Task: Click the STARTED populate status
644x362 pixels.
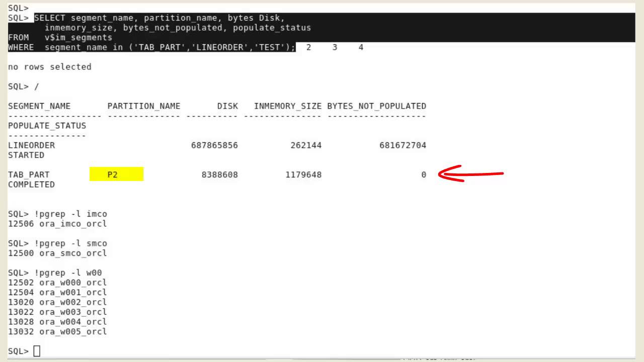Action: pyautogui.click(x=26, y=155)
